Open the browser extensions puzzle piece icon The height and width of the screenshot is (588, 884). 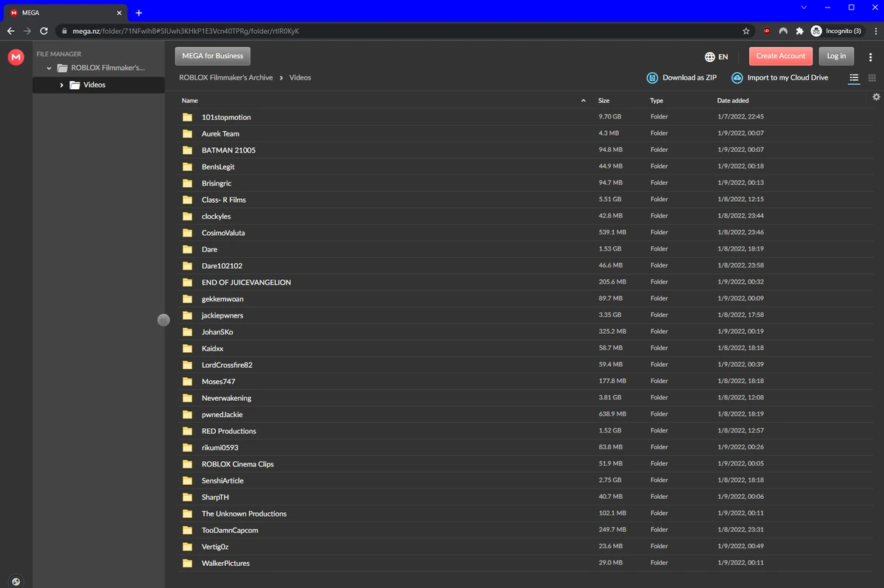(800, 31)
